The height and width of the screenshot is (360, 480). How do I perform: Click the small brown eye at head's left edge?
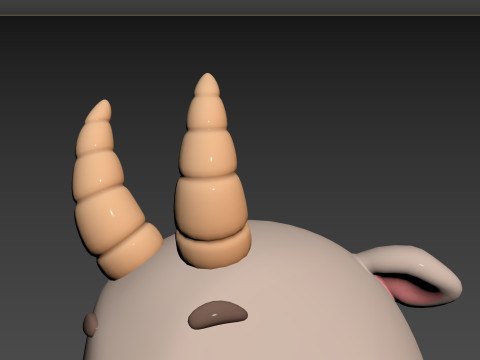click(90, 324)
